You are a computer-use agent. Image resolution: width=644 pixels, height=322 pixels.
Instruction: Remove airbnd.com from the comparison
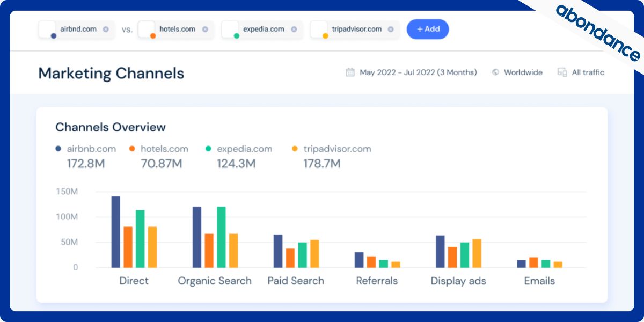[x=106, y=30]
